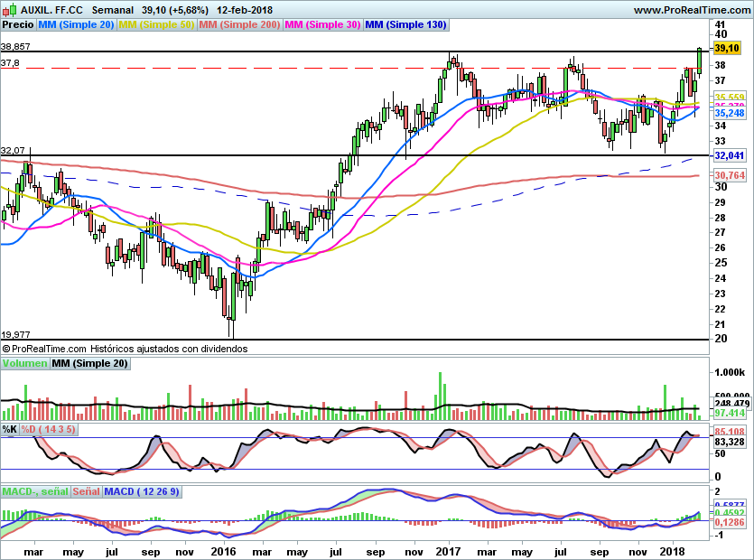Select the MM (Simple 130) indicator label
This screenshot has height=560, width=754.
pos(406,24)
